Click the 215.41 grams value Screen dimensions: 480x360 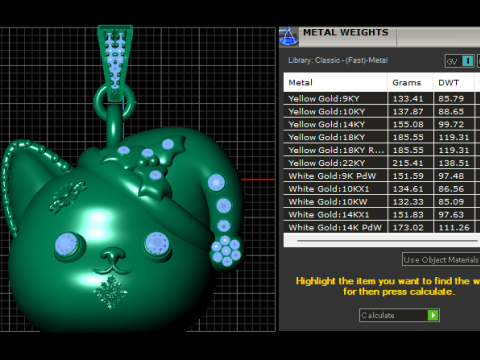408,163
